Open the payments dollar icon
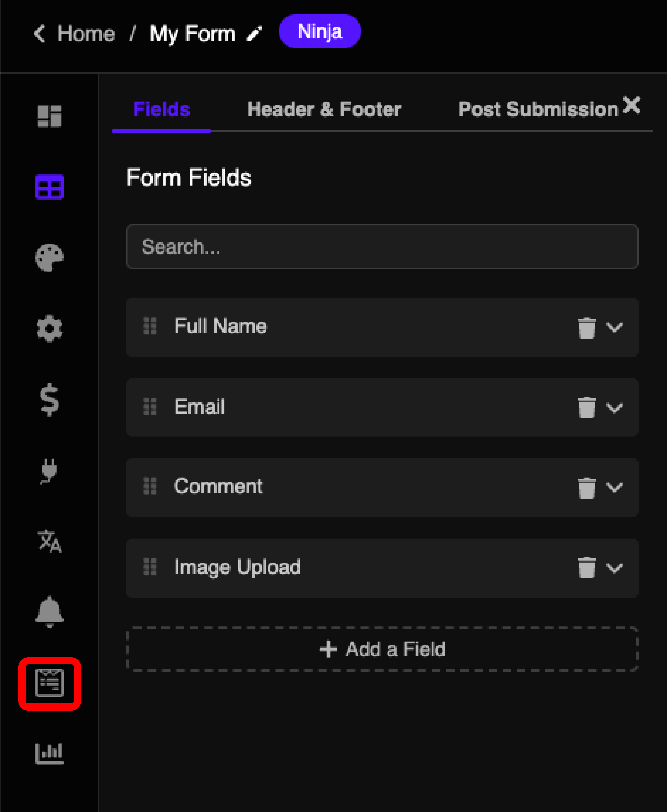Viewport: 667px width, 812px height. (49, 399)
